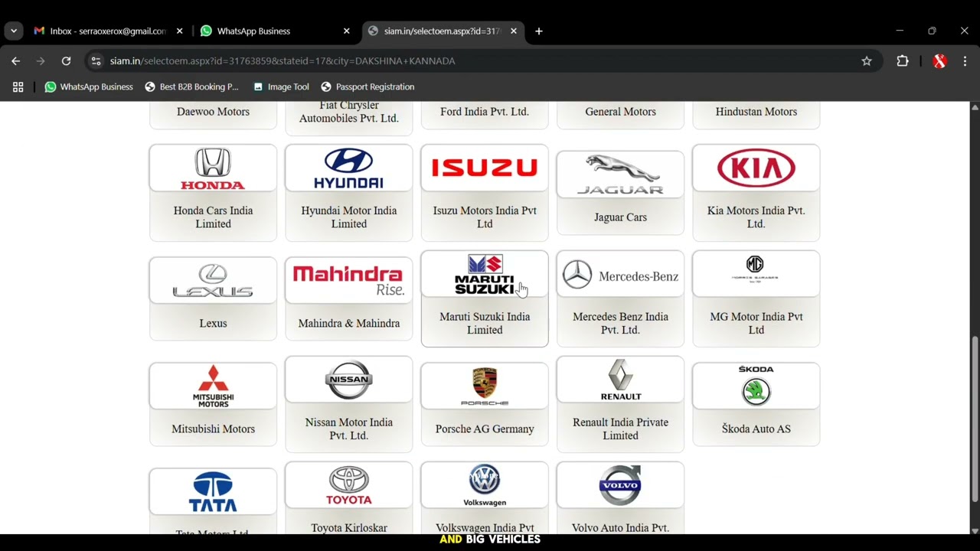This screenshot has width=980, height=551.
Task: Close the WhatsApp Business tab
Action: (347, 31)
